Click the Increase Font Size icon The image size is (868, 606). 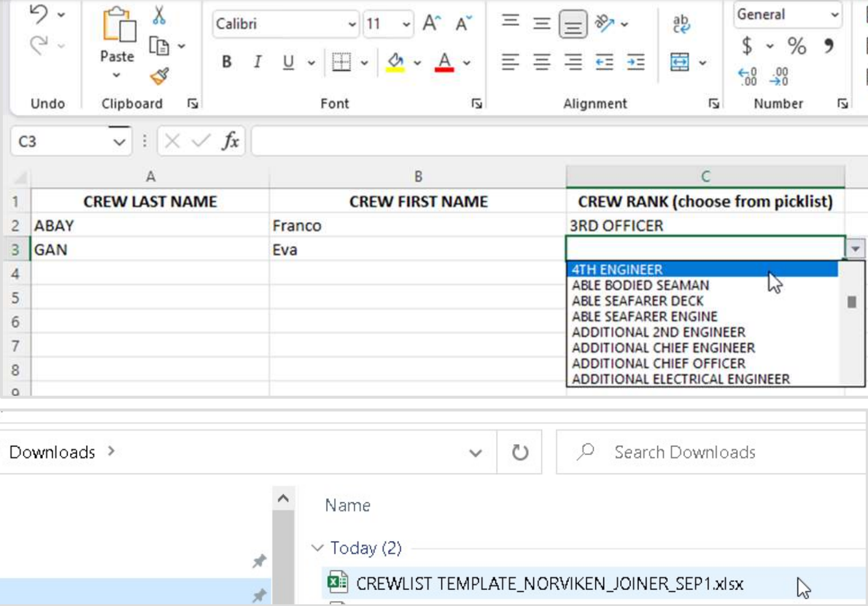[x=432, y=24]
